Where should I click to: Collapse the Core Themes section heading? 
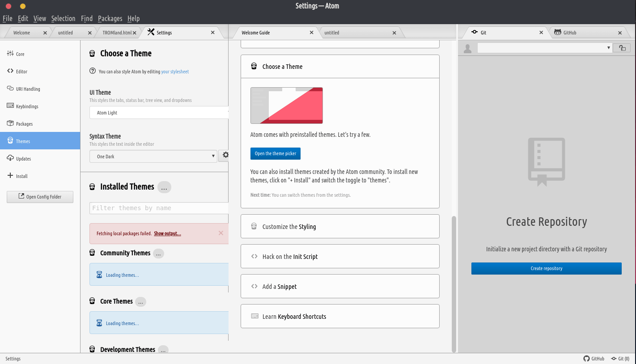coord(116,301)
